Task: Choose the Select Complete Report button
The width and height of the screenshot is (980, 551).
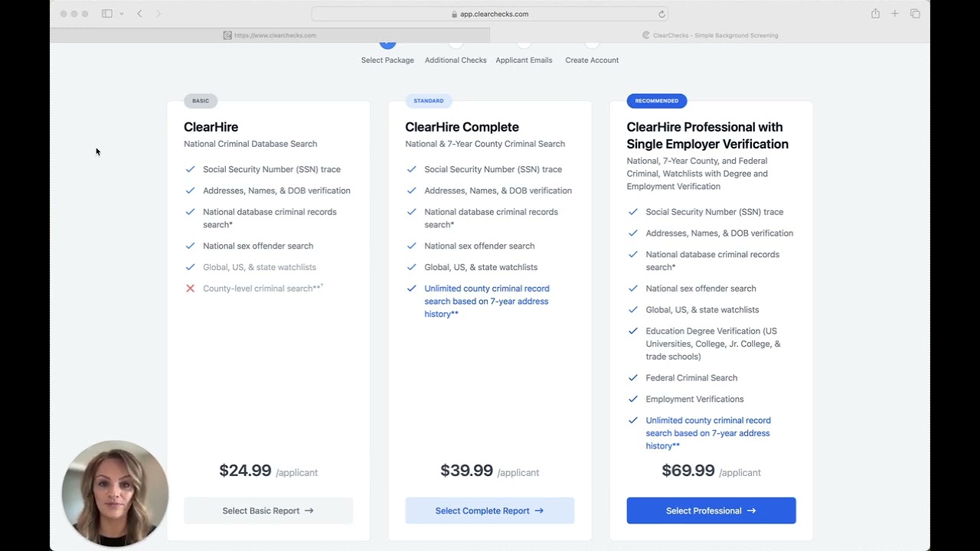Action: (489, 510)
